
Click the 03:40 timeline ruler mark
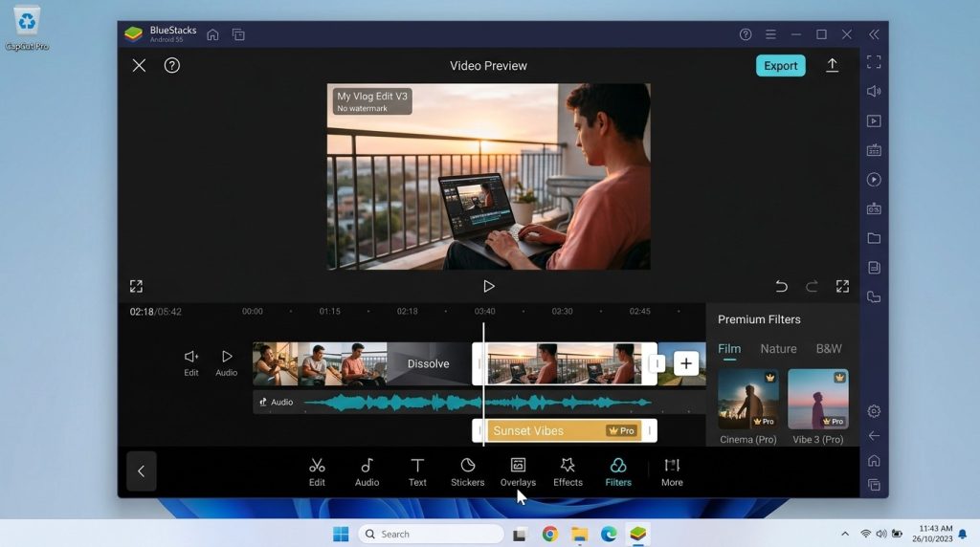tap(484, 311)
